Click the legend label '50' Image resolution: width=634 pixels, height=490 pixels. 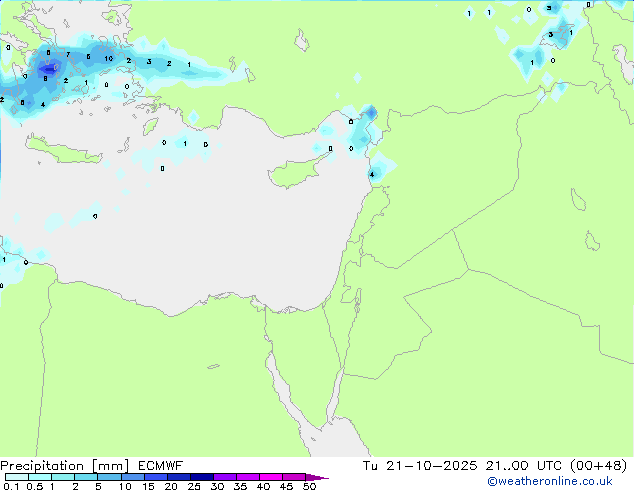click(309, 486)
